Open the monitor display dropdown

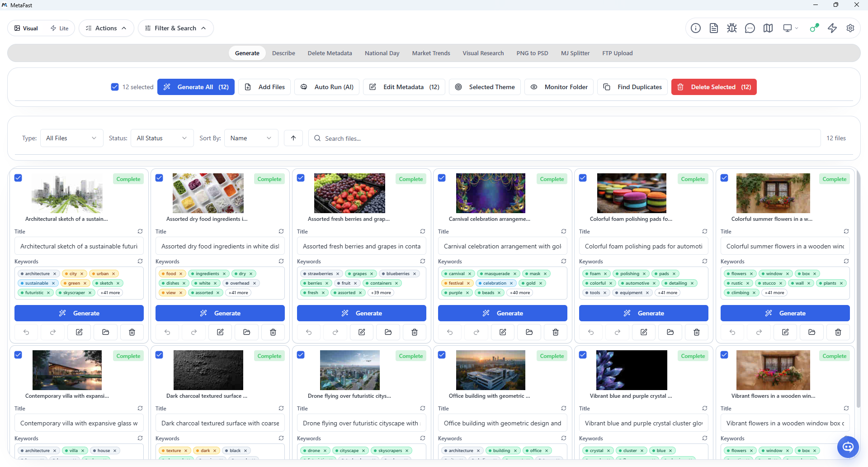click(x=790, y=28)
